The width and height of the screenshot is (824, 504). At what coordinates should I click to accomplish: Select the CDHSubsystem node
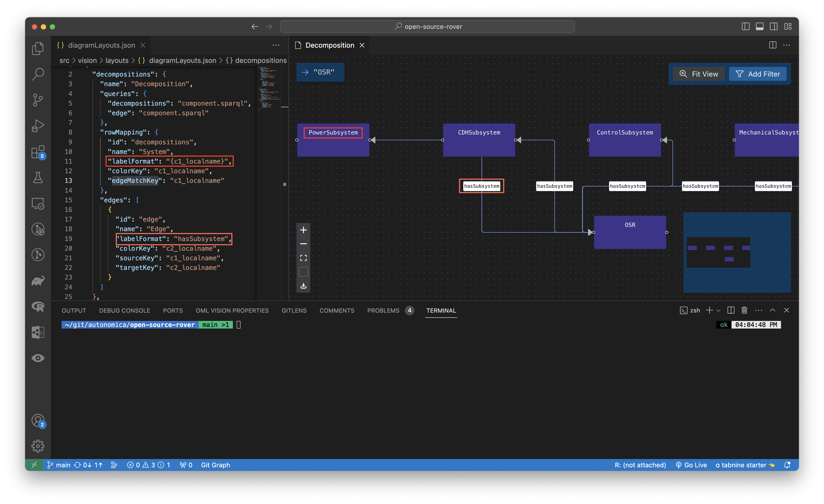pyautogui.click(x=479, y=140)
